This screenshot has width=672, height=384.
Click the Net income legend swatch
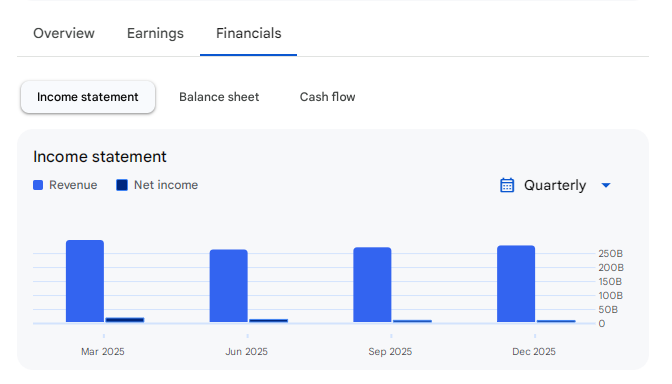(x=122, y=185)
